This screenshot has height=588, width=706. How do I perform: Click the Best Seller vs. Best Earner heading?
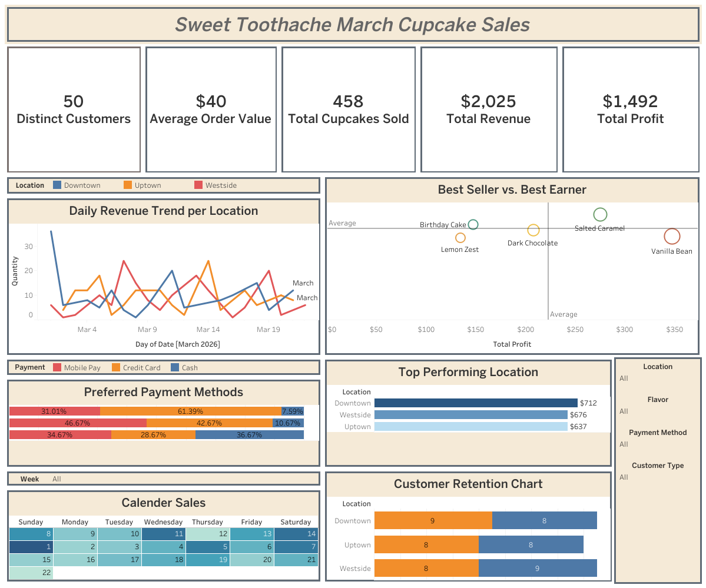[512, 190]
